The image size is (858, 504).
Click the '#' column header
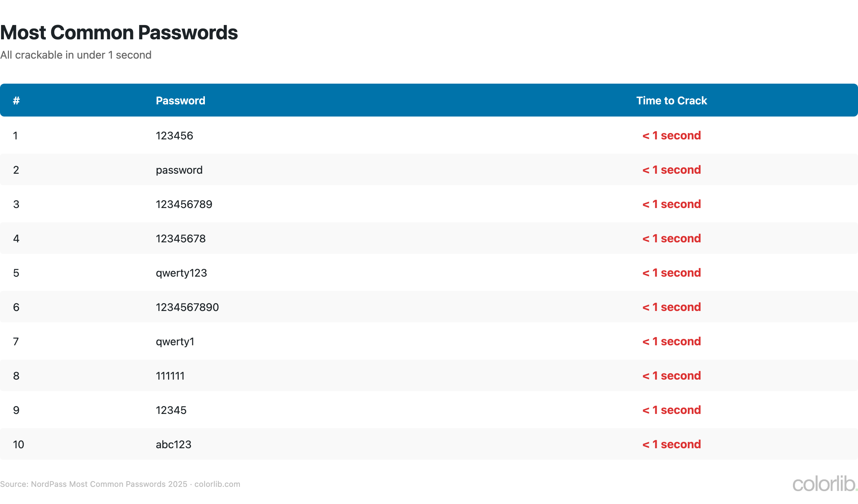point(16,100)
